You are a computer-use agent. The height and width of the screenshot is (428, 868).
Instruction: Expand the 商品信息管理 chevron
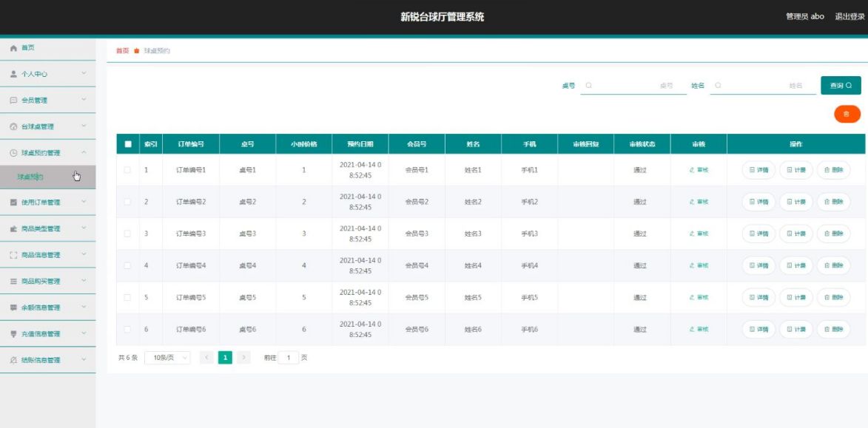(84, 255)
